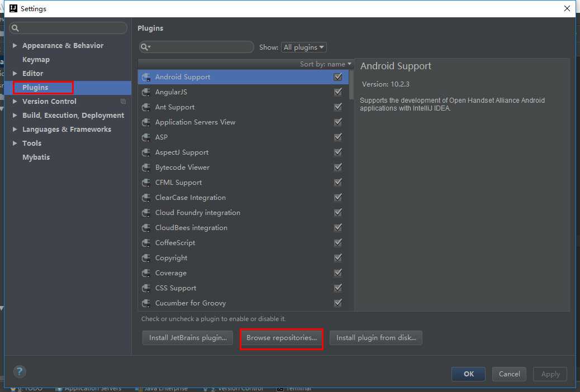Viewport: 580px width, 392px height.
Task: Click Install plugin from disk button
Action: pyautogui.click(x=376, y=338)
